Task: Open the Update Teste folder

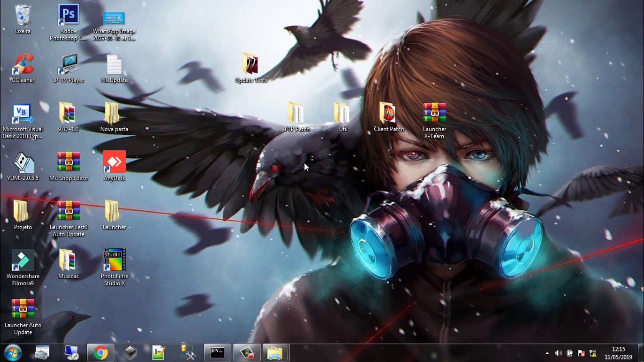Action: pos(251,68)
